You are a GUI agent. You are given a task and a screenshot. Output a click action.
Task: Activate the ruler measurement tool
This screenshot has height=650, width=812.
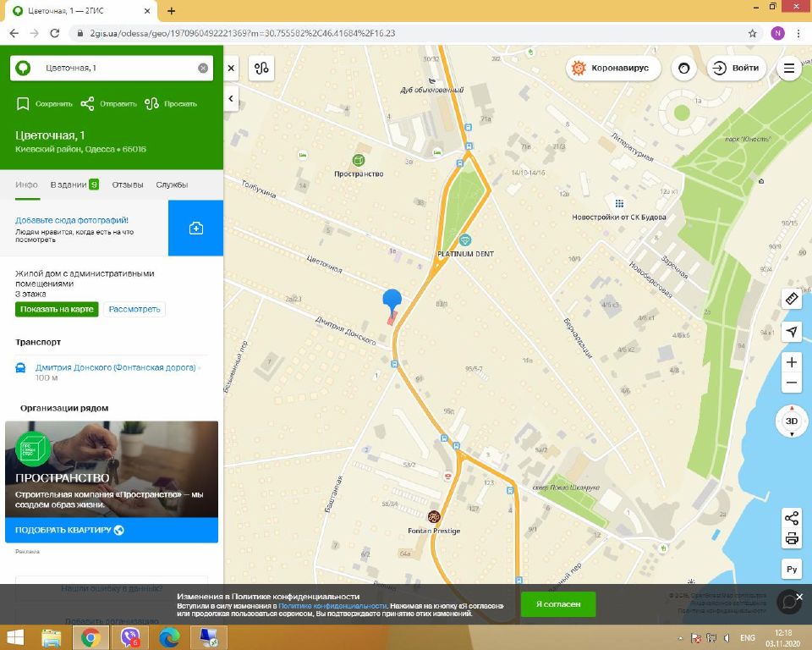[x=792, y=299]
